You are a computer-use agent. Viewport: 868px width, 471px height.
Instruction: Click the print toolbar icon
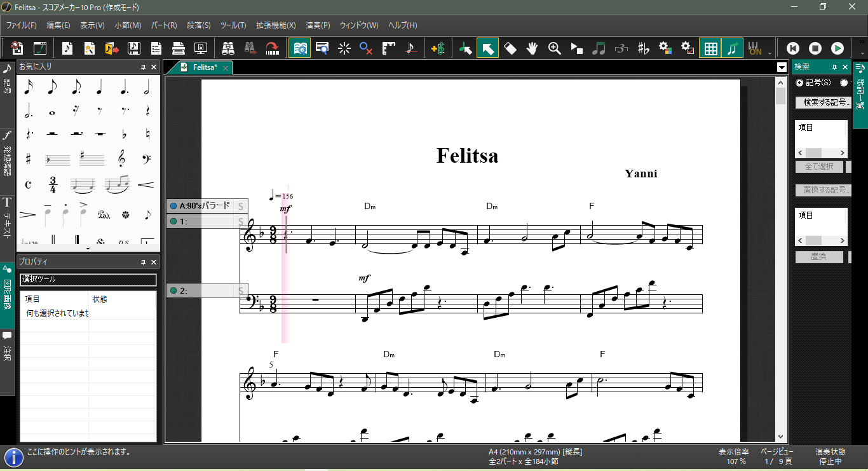point(179,48)
